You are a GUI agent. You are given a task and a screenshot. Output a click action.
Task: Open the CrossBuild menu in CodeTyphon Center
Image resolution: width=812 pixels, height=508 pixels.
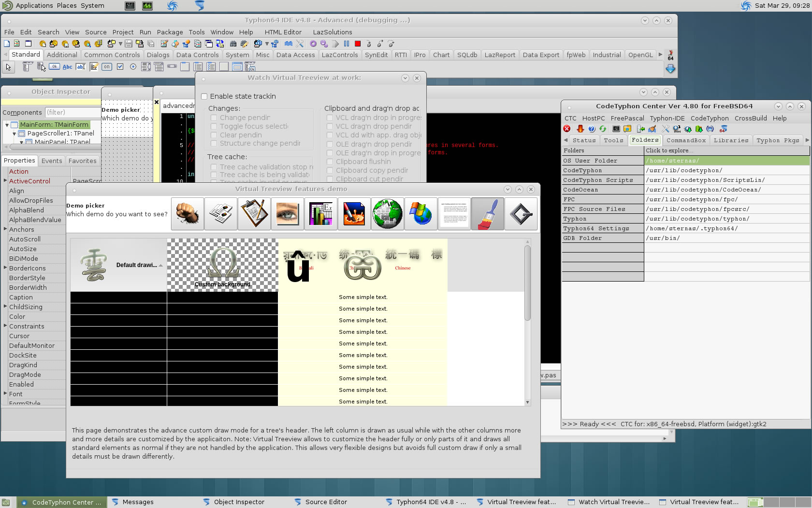[x=751, y=118]
